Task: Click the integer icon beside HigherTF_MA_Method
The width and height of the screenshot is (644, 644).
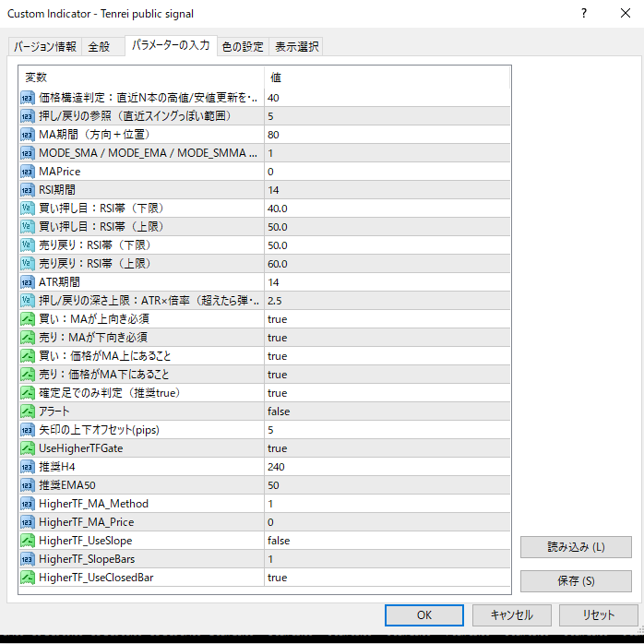Action: pyautogui.click(x=28, y=504)
